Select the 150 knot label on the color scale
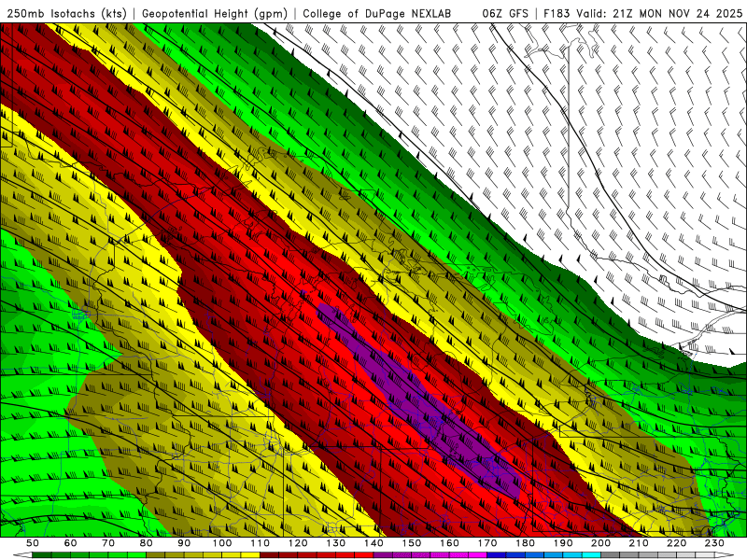This screenshot has width=747, height=560. 412,543
